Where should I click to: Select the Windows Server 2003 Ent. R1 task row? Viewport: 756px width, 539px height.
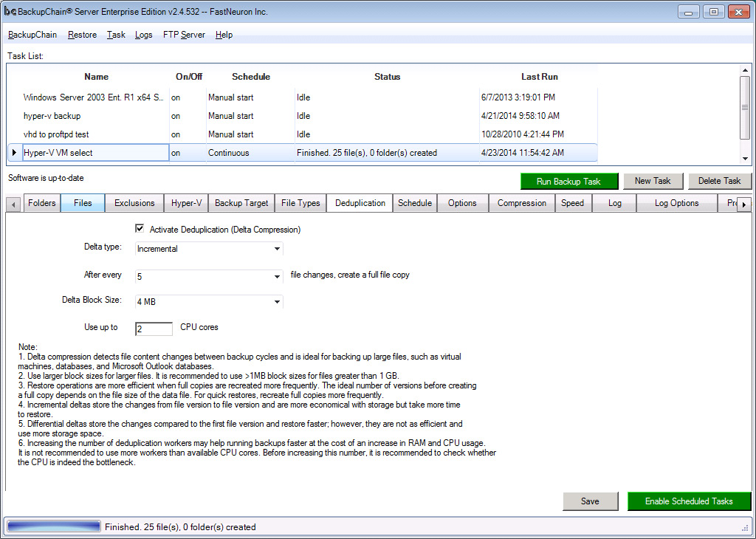point(302,97)
